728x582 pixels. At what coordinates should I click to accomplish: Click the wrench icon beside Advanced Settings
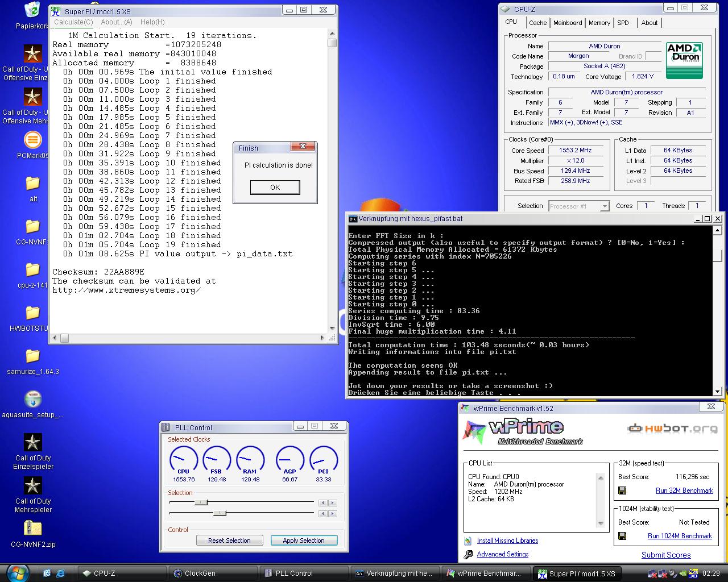tap(468, 555)
